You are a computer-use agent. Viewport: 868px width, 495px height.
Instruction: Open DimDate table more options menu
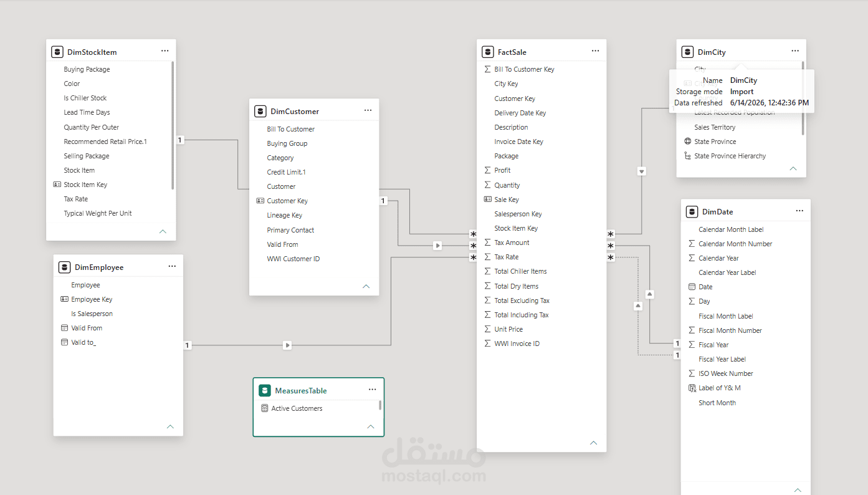click(799, 211)
